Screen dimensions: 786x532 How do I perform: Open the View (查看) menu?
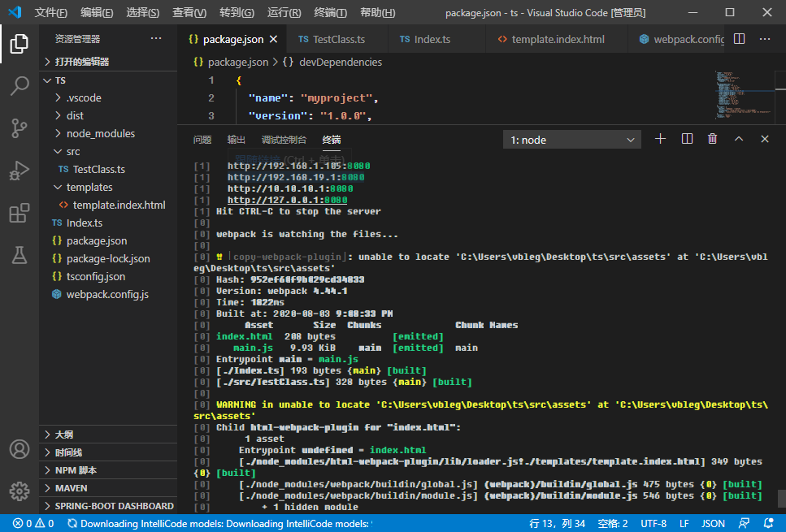tap(189, 12)
